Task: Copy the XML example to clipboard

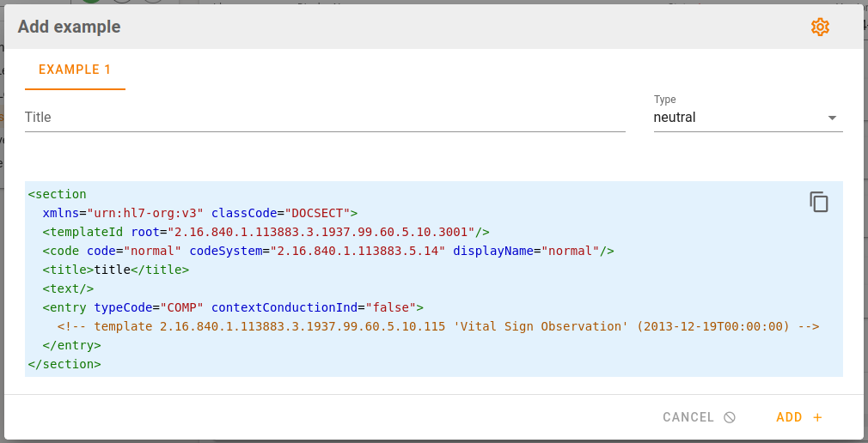Action: tap(818, 202)
